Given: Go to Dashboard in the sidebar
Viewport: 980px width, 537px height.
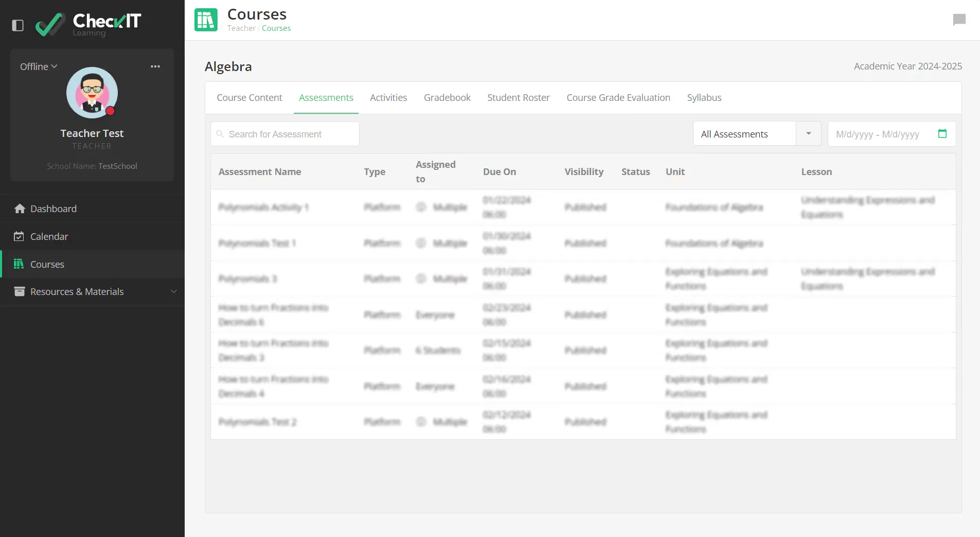Looking at the screenshot, I should tap(93, 209).
